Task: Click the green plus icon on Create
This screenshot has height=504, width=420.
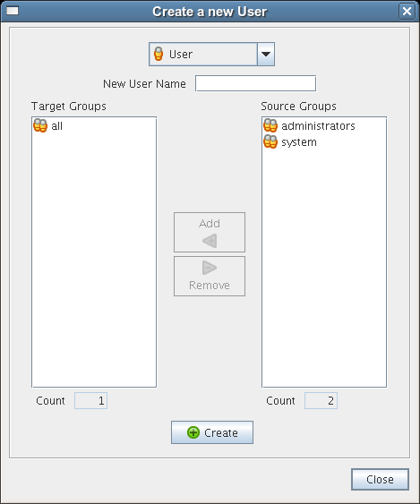Action: point(193,432)
